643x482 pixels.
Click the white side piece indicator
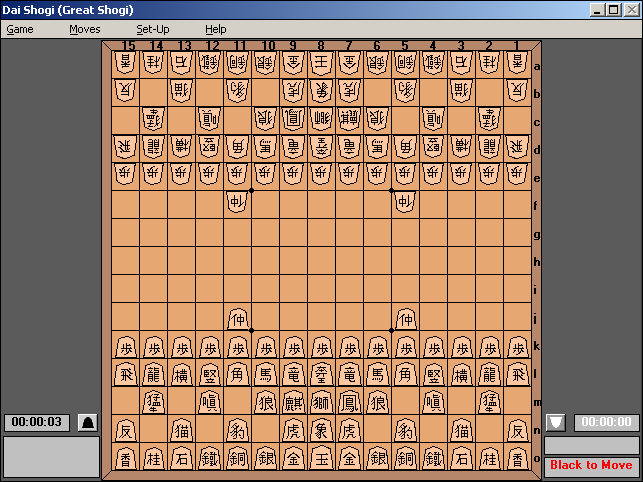coord(556,422)
